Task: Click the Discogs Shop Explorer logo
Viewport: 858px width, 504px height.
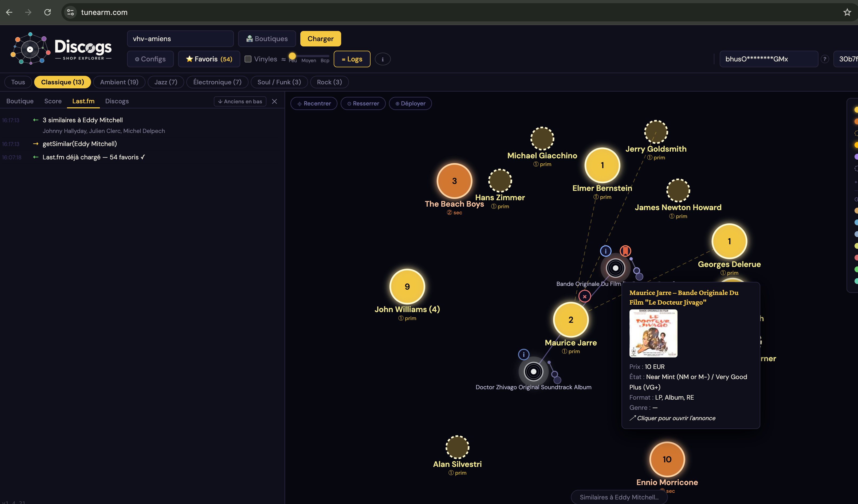Action: (62, 48)
